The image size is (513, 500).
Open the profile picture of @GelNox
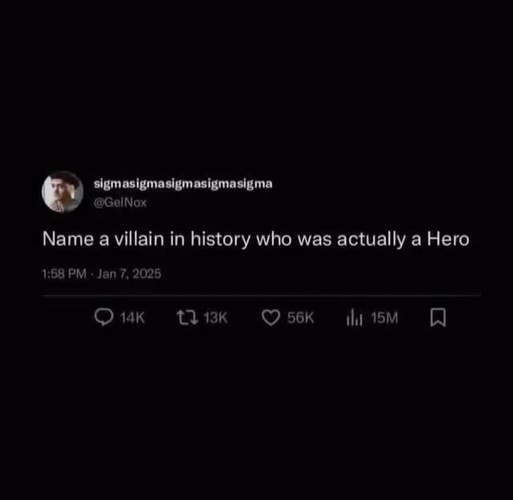pyautogui.click(x=62, y=192)
